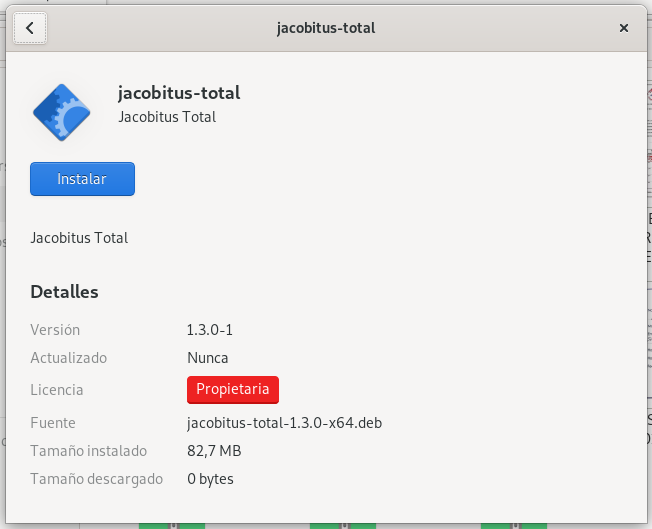Select the Nunca updated value

tap(207, 358)
